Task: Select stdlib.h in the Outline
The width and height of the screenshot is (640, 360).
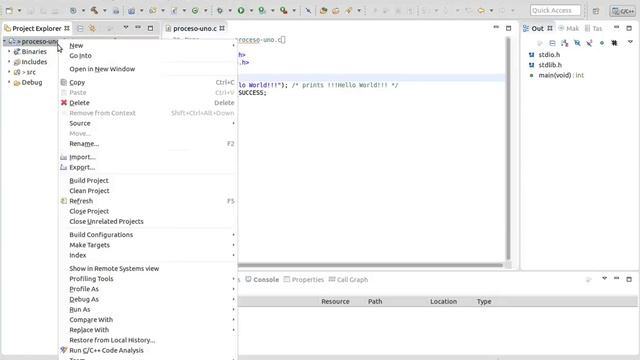Action: click(550, 65)
